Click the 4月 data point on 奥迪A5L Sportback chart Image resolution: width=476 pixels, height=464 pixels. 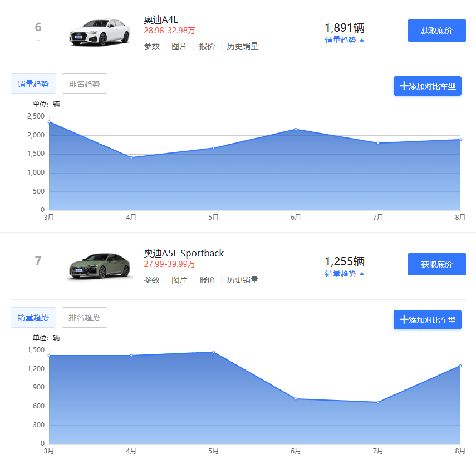[x=131, y=356]
